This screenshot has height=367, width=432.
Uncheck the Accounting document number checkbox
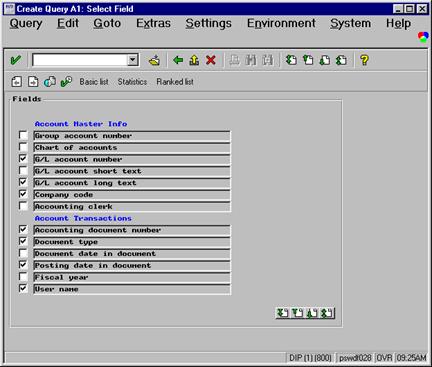click(23, 230)
